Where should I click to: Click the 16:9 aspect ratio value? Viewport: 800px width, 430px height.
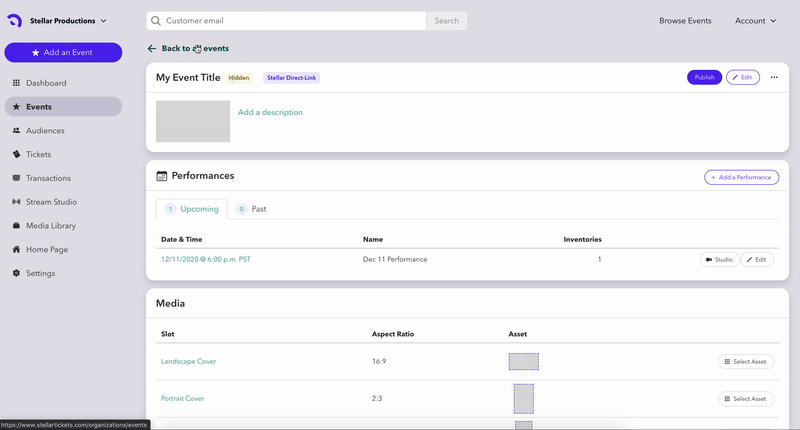point(379,361)
